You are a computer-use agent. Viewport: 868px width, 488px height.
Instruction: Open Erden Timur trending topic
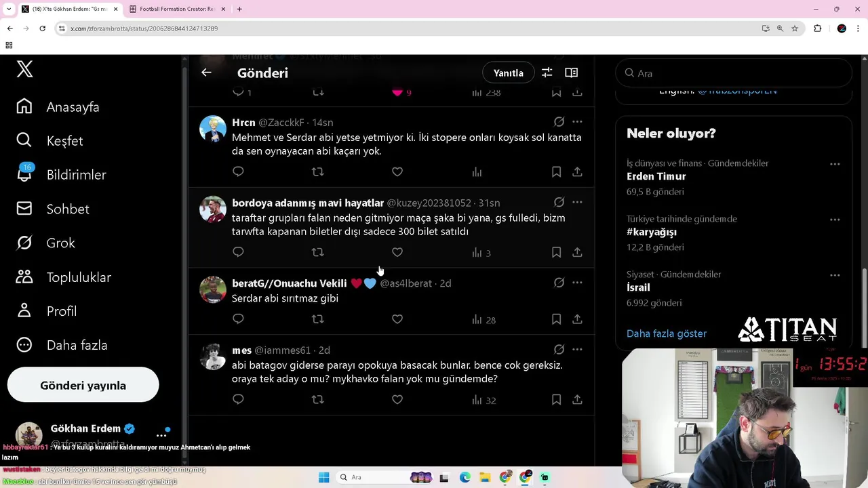[656, 176]
